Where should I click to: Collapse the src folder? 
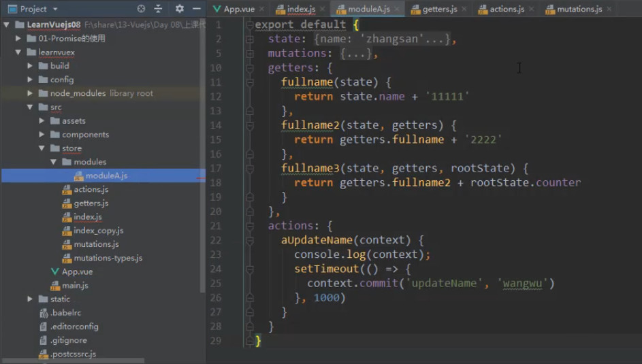[30, 107]
